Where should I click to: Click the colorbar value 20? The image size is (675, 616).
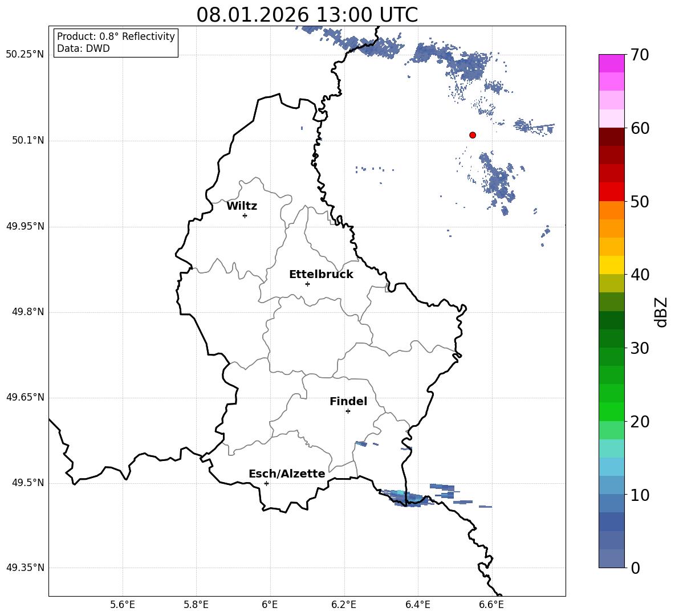pyautogui.click(x=640, y=422)
